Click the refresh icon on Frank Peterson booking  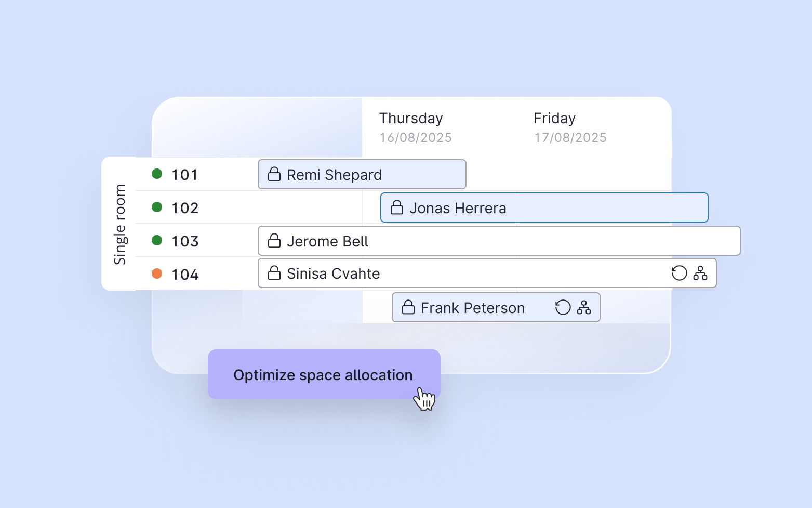[563, 307]
